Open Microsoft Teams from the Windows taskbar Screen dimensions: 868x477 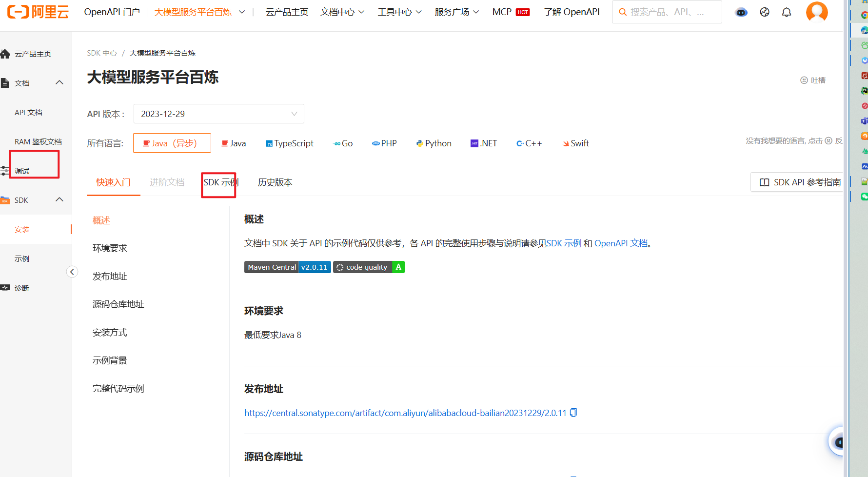(864, 120)
